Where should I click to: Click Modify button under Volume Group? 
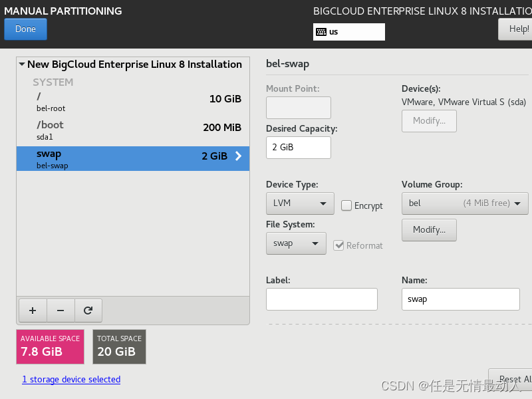tap(429, 230)
